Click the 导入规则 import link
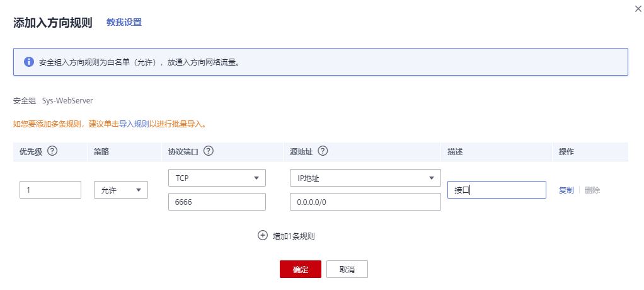The image size is (644, 290). 134,124
